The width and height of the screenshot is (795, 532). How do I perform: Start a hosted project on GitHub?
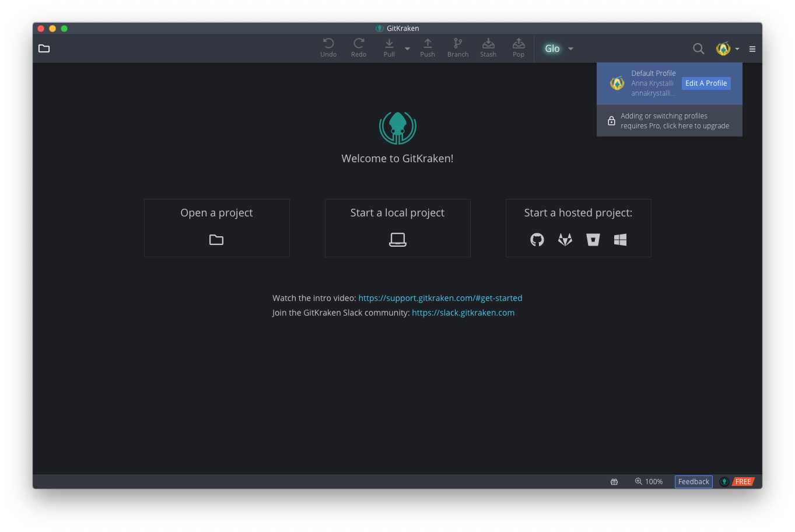point(537,240)
